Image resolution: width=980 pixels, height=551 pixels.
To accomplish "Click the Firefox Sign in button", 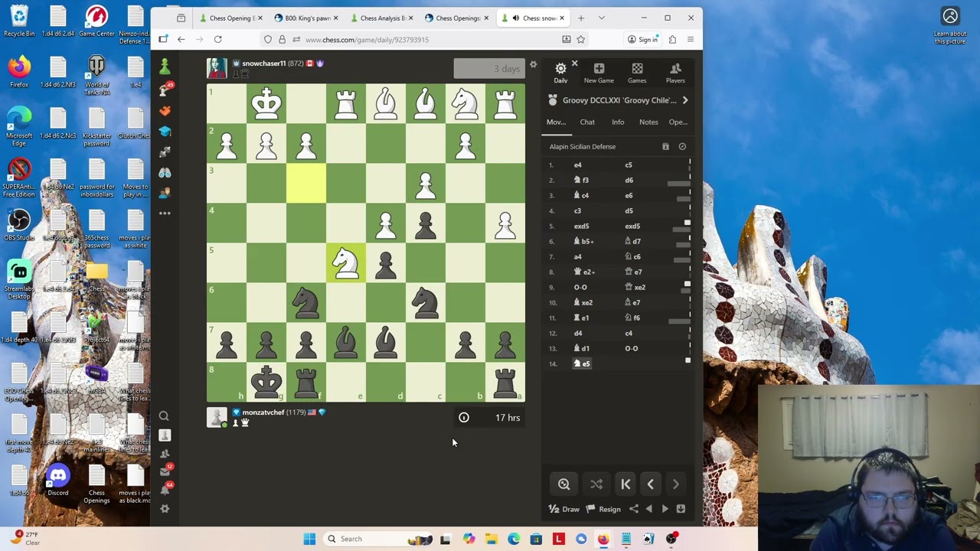I will [642, 39].
